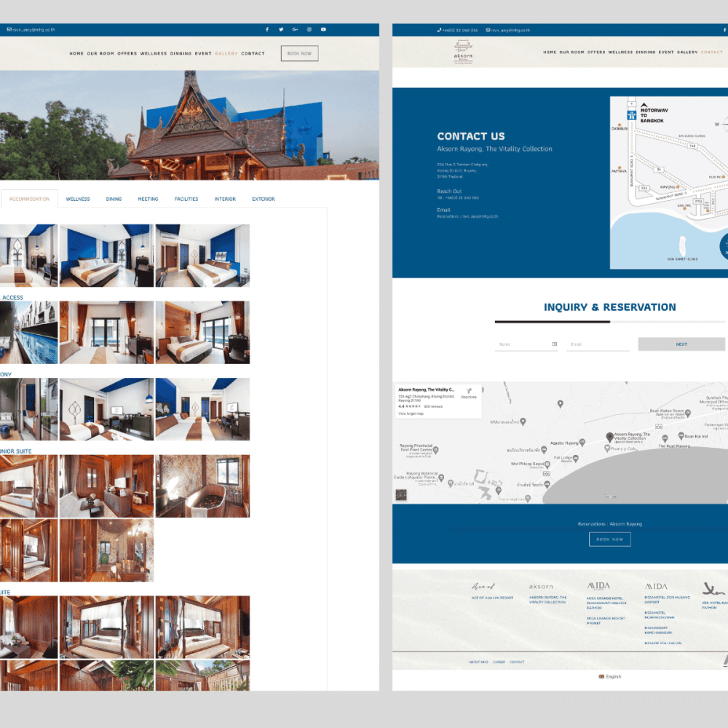Open the English language selector
The image size is (728, 728).
(609, 676)
